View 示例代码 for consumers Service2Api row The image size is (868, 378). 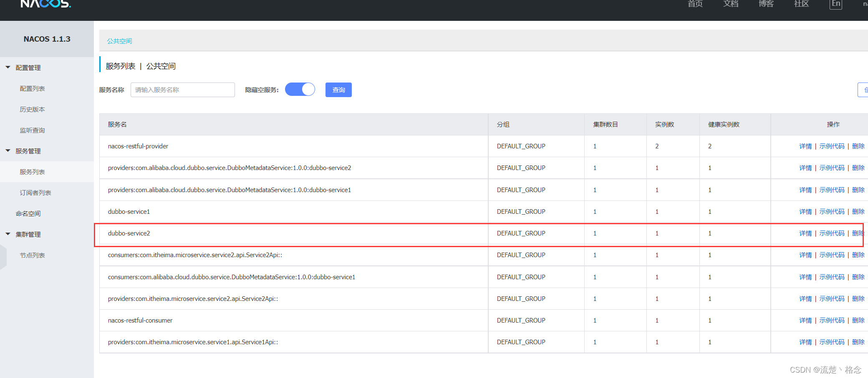[832, 255]
